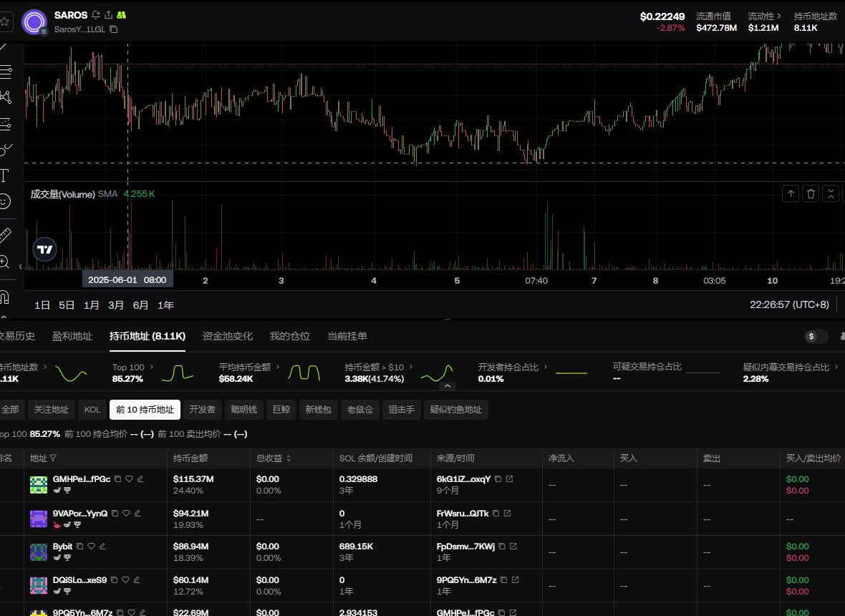Copy the DQiSLo...xeS9 holder address

114,580
